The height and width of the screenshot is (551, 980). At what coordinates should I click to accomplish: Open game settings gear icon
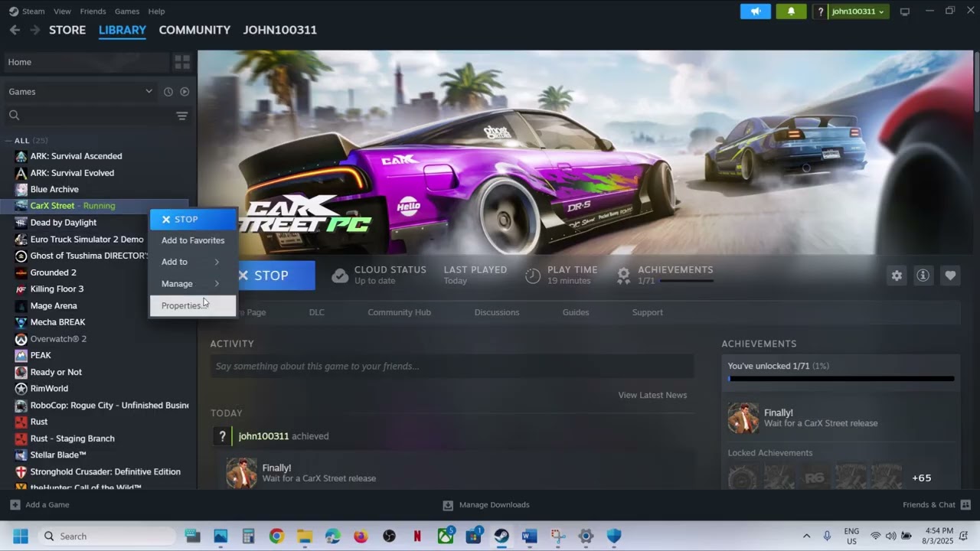[x=897, y=275]
